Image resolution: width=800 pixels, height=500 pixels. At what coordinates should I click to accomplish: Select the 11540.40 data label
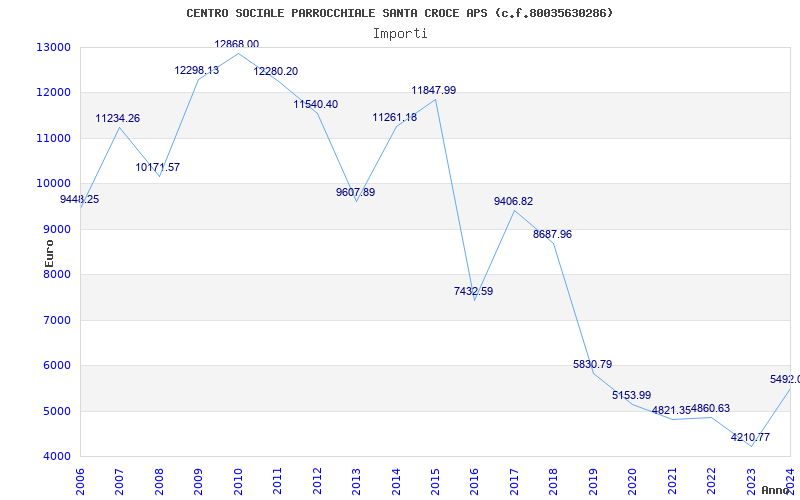pos(316,105)
